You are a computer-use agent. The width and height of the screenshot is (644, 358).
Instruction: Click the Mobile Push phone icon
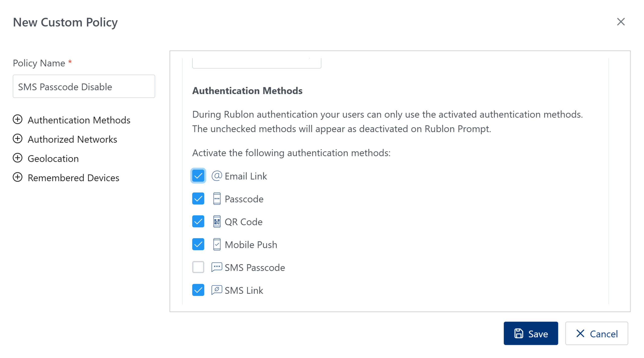(217, 245)
